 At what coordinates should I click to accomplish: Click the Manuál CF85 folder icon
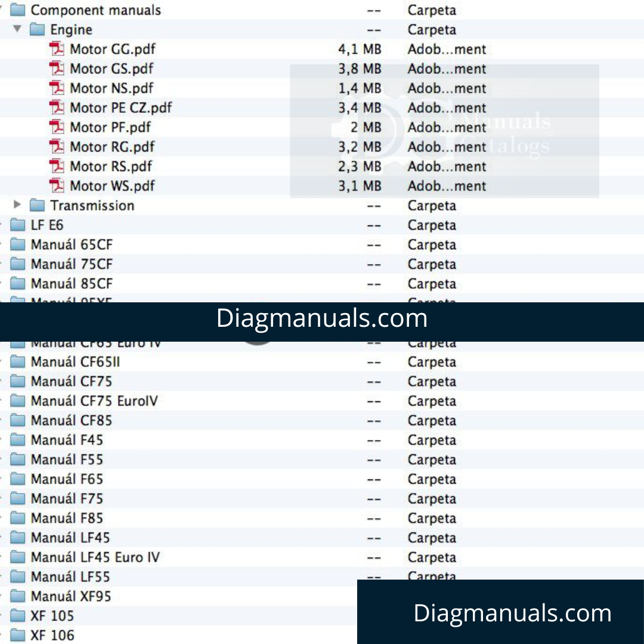click(18, 421)
